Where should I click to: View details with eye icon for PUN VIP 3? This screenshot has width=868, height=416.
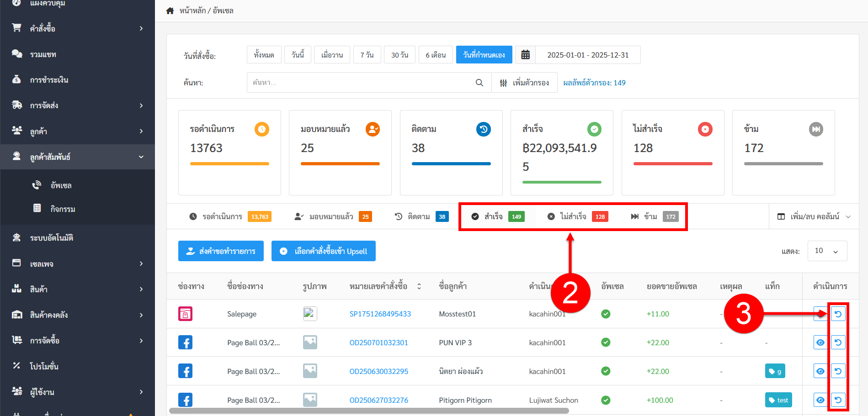click(820, 342)
